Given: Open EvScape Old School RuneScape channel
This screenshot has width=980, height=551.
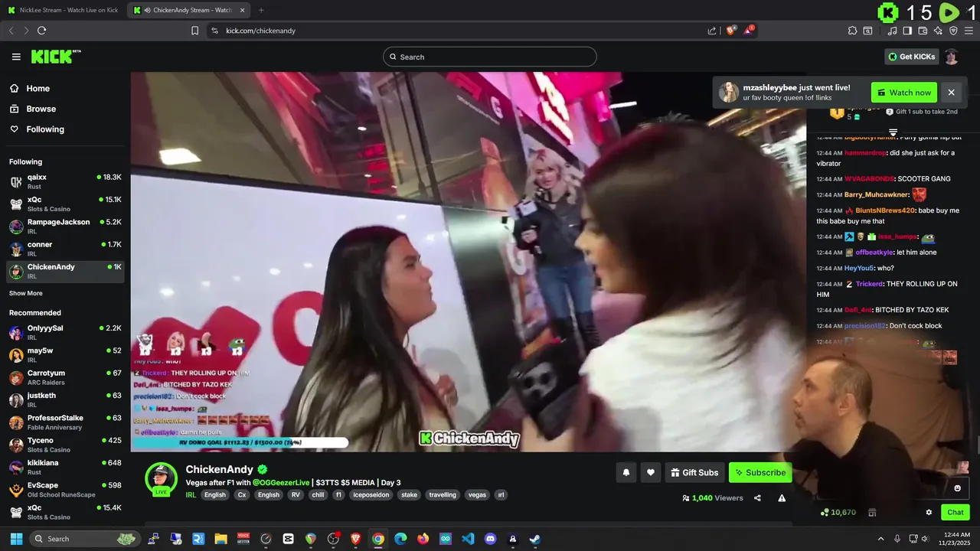Looking at the screenshot, I should pos(65,490).
